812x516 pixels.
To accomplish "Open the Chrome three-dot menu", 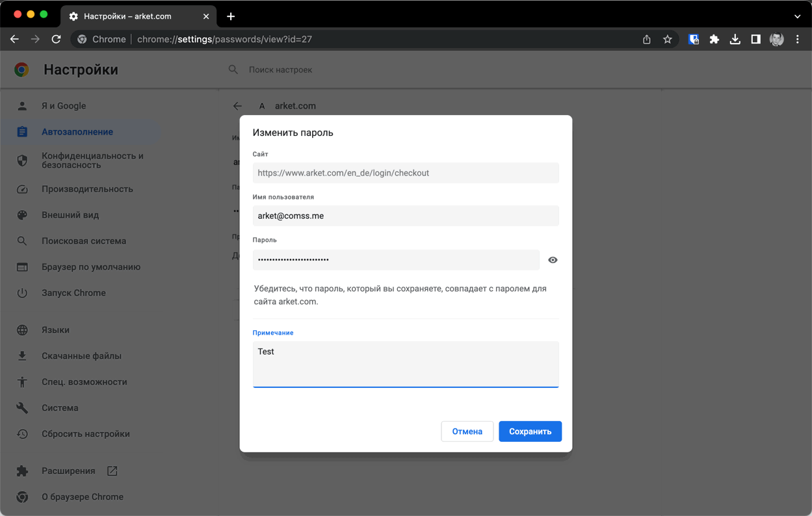I will pyautogui.click(x=798, y=39).
